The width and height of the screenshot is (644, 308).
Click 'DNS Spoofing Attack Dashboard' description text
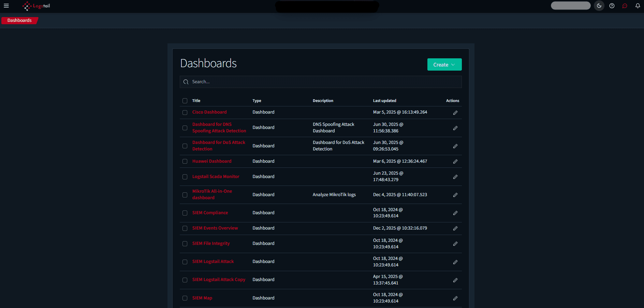click(333, 128)
